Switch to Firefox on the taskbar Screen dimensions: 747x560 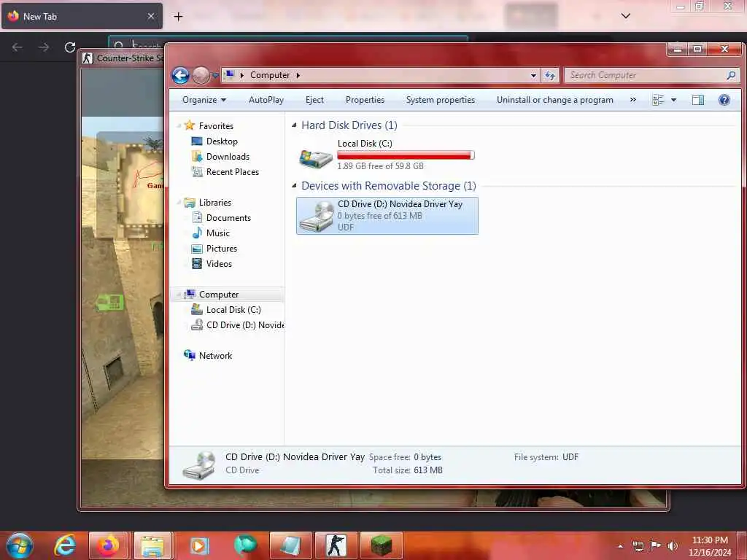pyautogui.click(x=108, y=545)
